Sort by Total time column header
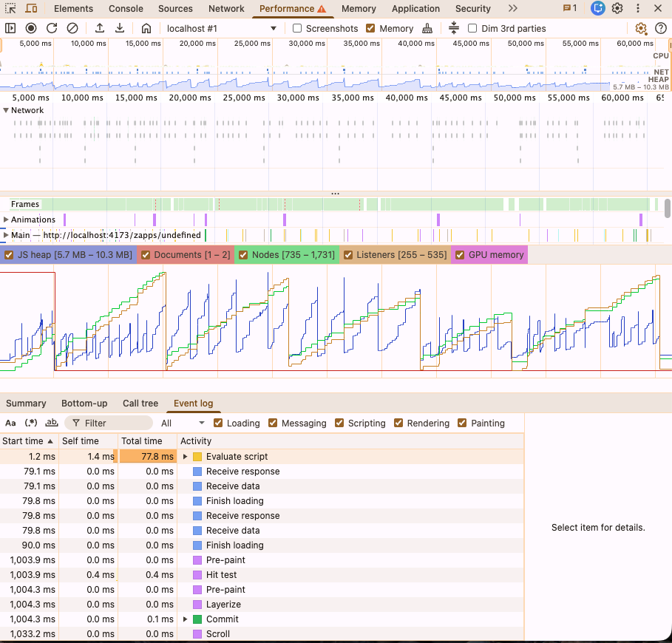672x643 pixels. coord(147,440)
